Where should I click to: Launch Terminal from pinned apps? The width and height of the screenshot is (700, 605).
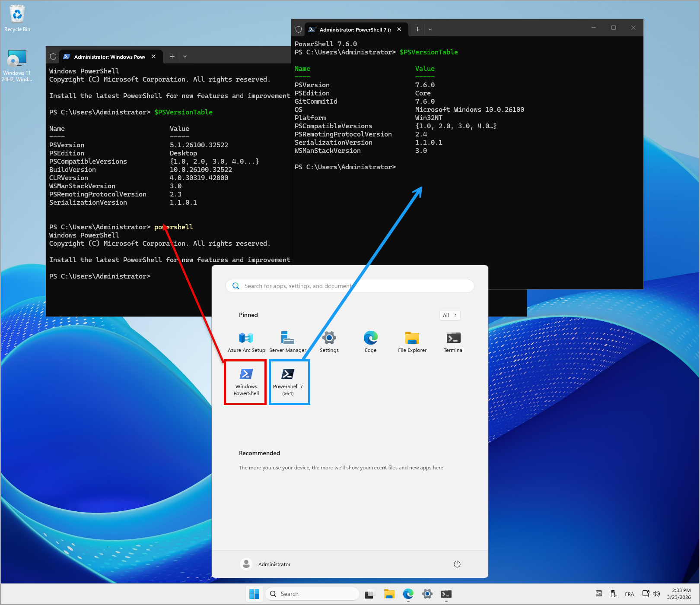coord(454,342)
